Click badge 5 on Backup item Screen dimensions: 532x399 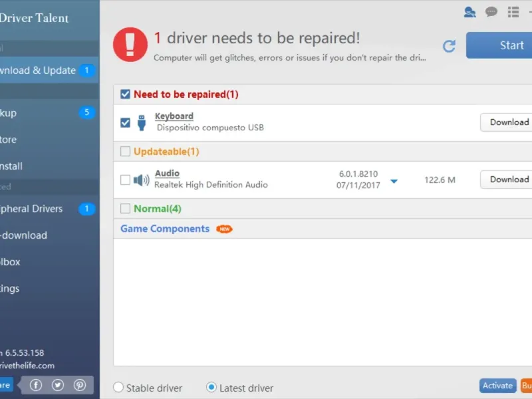[87, 112]
